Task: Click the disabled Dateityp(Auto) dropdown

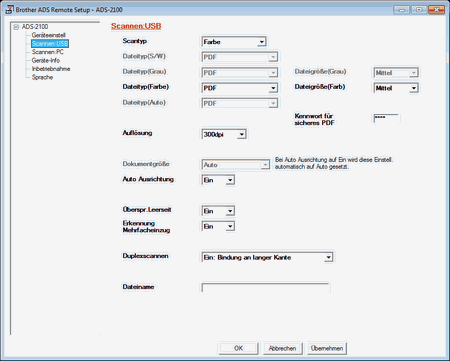Action: click(240, 103)
